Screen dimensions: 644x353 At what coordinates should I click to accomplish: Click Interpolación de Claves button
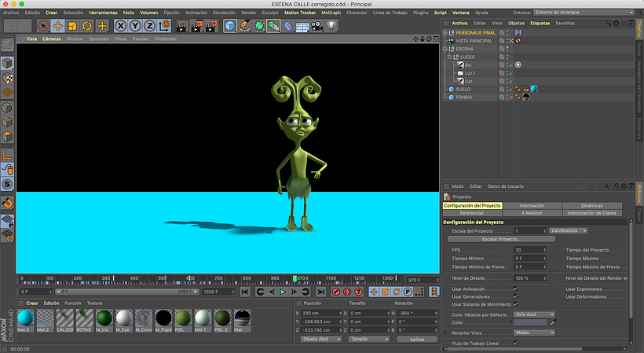tap(592, 213)
